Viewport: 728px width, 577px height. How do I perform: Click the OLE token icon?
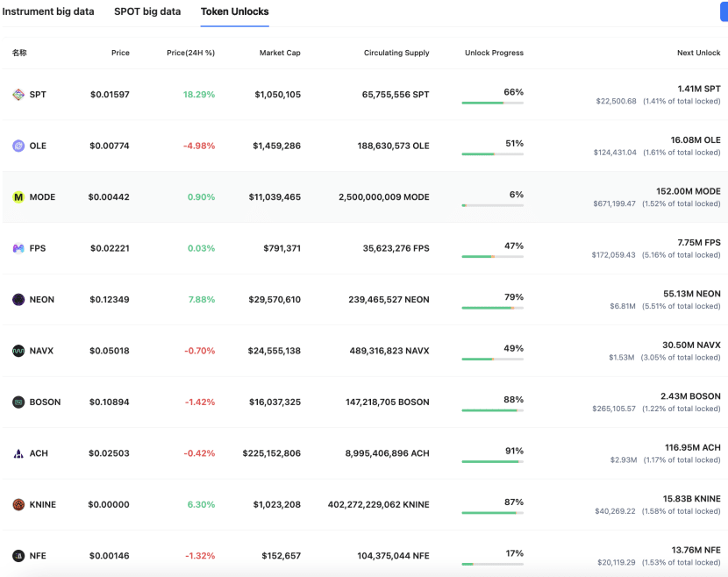(x=18, y=146)
